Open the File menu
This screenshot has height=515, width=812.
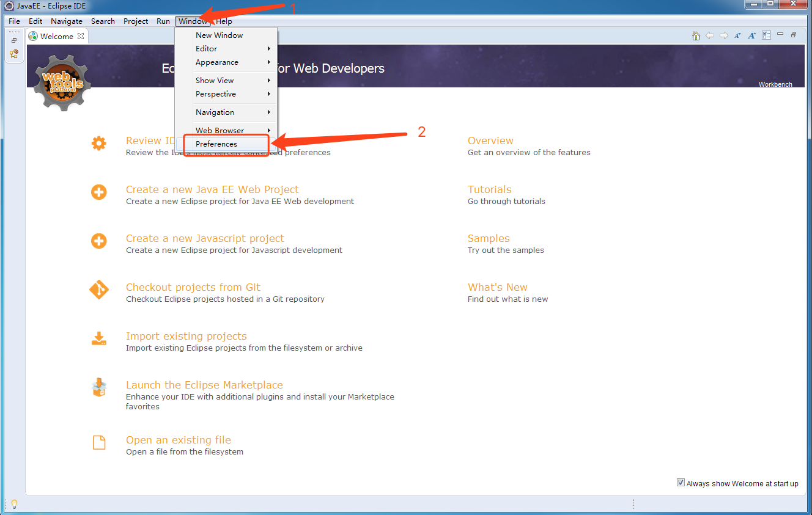pyautogui.click(x=14, y=21)
